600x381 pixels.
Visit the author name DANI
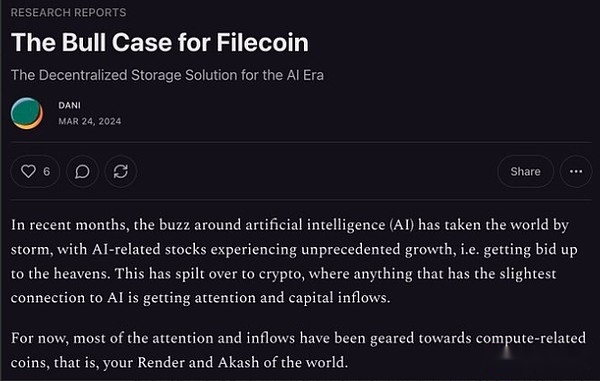(69, 105)
